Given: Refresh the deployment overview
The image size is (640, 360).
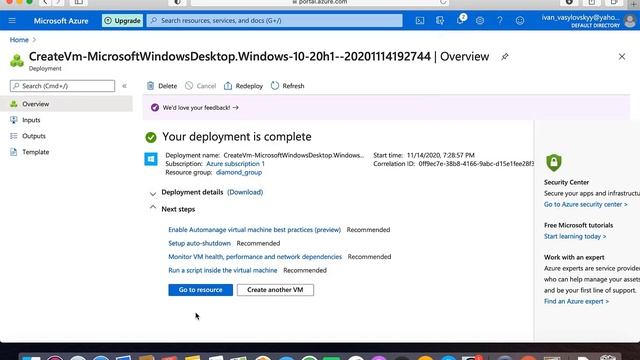Looking at the screenshot, I should pyautogui.click(x=287, y=86).
